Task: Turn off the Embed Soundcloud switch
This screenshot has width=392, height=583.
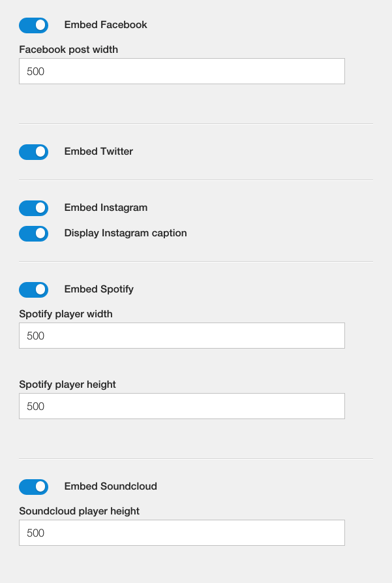Action: pos(33,486)
